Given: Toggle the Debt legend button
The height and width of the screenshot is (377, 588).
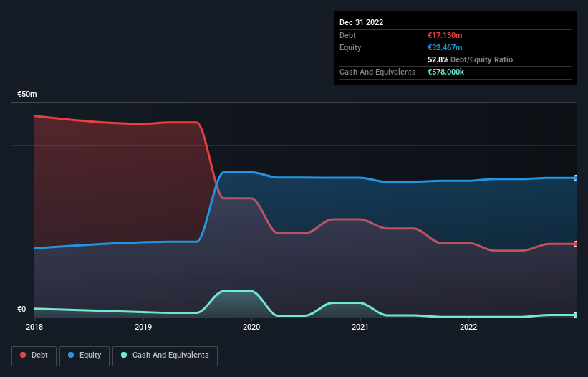Looking at the screenshot, I should 34,355.
